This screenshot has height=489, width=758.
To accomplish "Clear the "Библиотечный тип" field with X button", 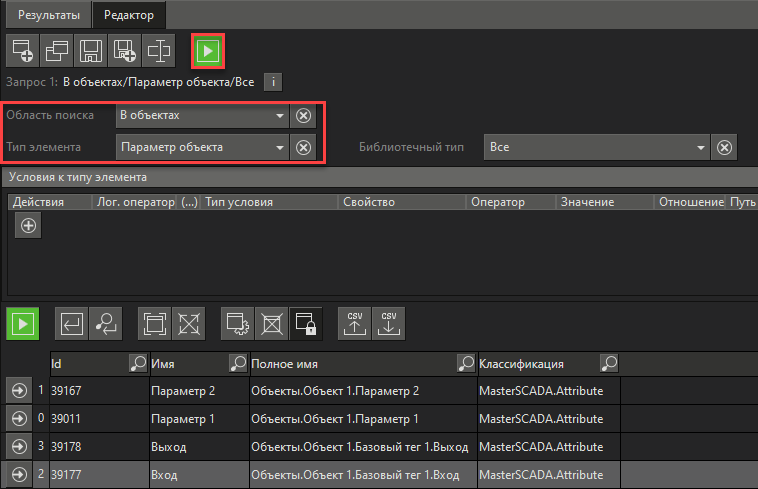I will [726, 147].
